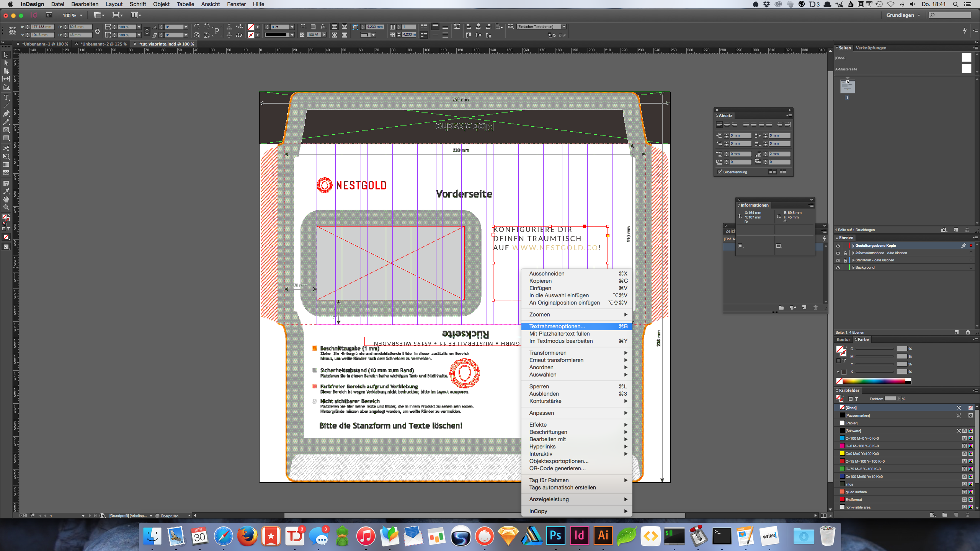980x551 pixels.
Task: Select the C=15 M=100 Y=100 K=0 swatch
Action: 865,461
